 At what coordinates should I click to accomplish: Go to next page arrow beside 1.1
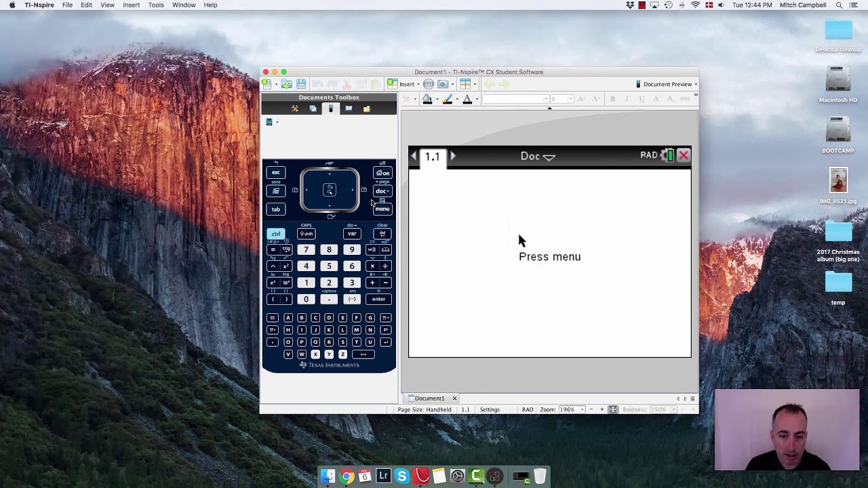coord(453,157)
